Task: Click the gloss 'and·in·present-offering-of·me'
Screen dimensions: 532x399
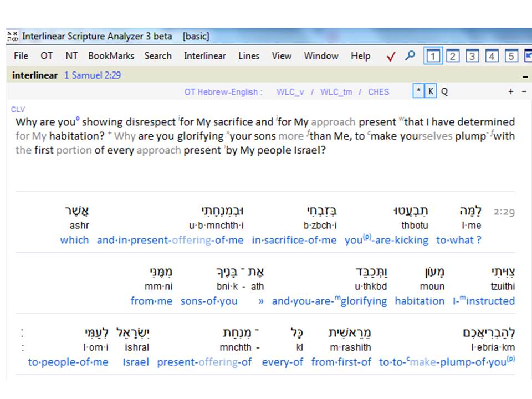Action: pos(170,240)
